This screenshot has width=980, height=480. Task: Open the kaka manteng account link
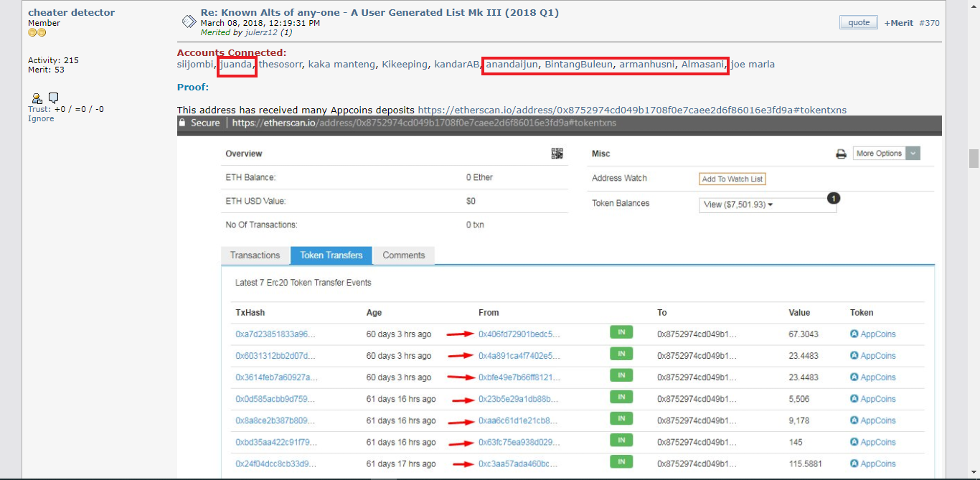click(341, 65)
